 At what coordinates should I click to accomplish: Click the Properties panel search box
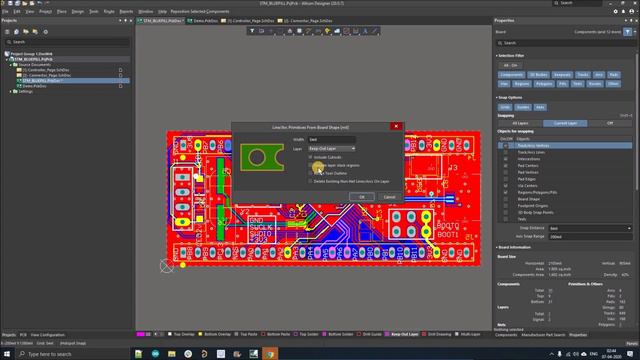pyautogui.click(x=565, y=43)
